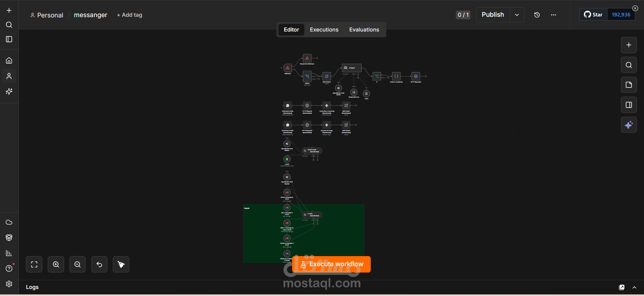Select the Respond to Webhook node
The height and width of the screenshot is (296, 644).
(307, 58)
